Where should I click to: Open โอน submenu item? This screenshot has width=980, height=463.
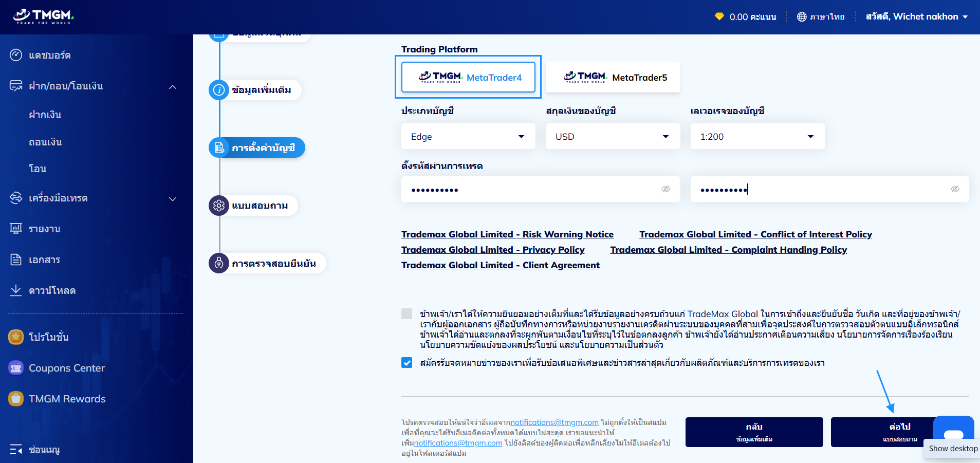point(38,169)
